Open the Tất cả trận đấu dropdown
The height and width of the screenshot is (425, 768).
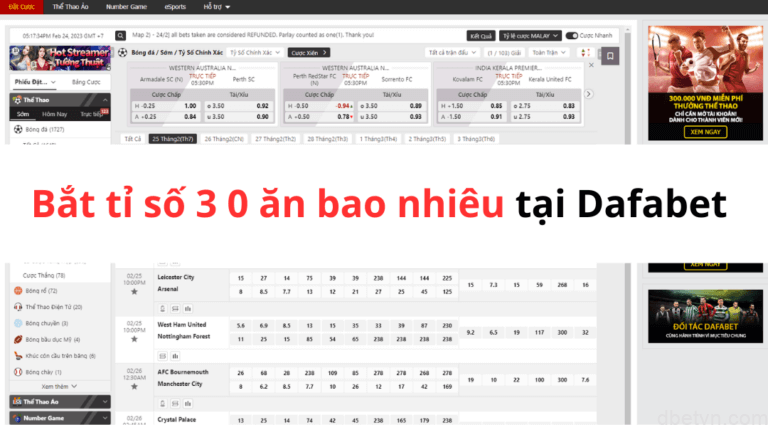(x=452, y=52)
